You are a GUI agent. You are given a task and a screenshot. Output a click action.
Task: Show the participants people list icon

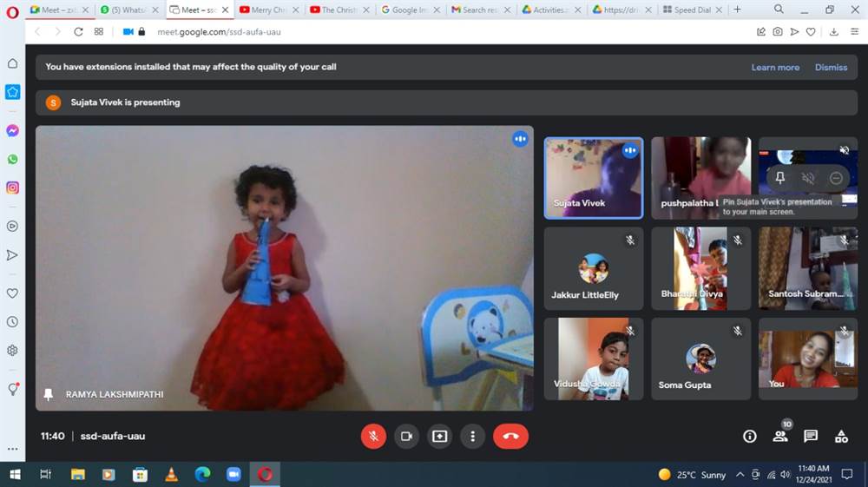point(779,436)
